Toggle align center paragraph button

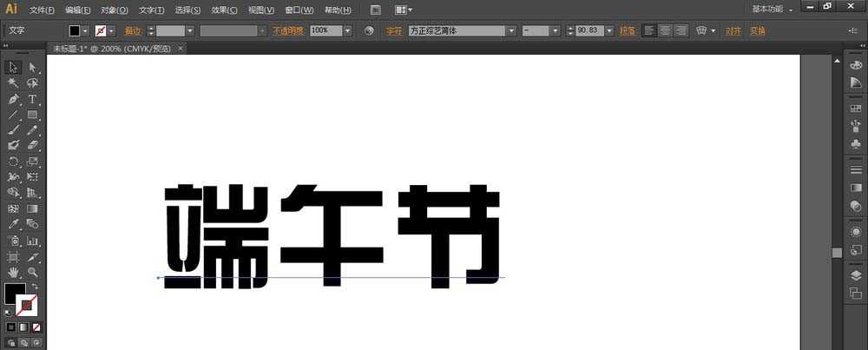[x=664, y=30]
